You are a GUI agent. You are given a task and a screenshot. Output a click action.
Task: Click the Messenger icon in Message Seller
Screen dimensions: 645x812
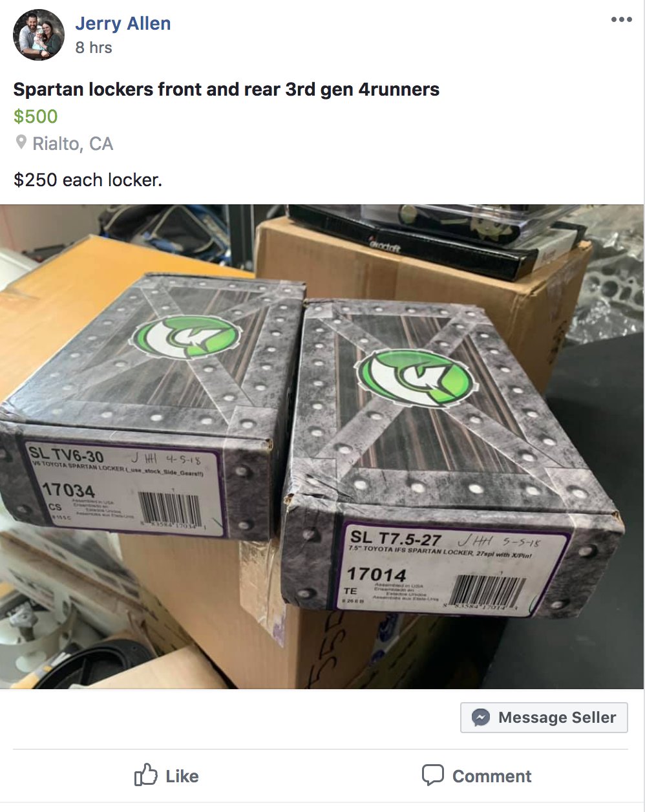tap(480, 718)
